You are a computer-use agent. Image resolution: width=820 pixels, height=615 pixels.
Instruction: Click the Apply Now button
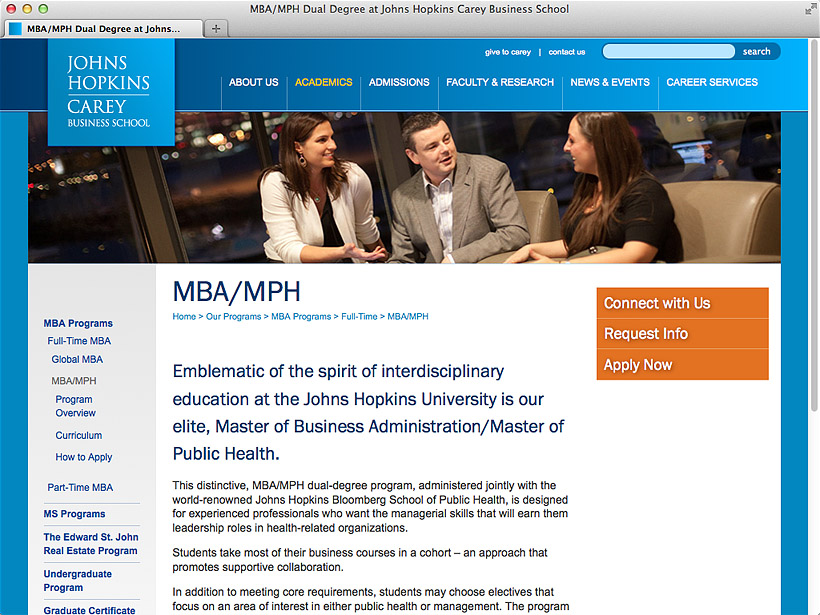tap(682, 365)
